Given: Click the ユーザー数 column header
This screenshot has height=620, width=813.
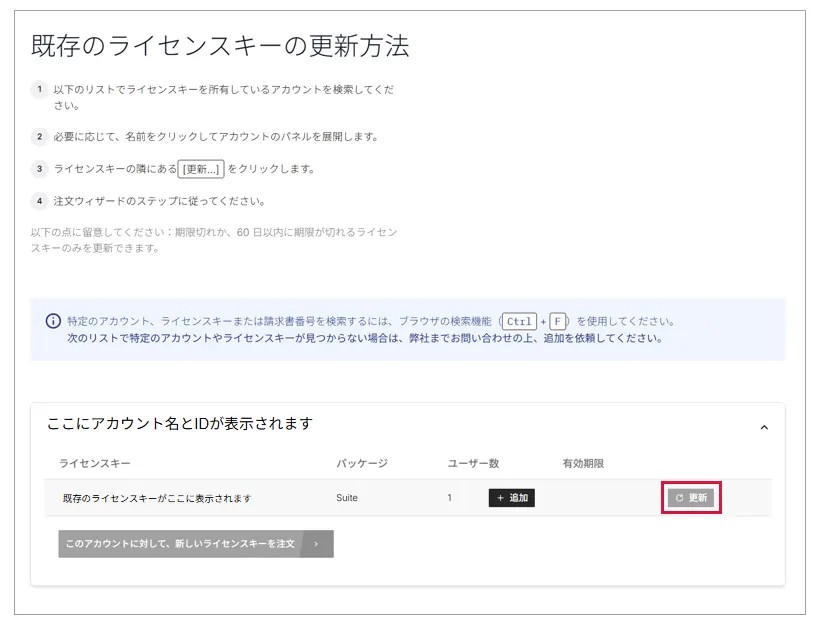Looking at the screenshot, I should (473, 464).
